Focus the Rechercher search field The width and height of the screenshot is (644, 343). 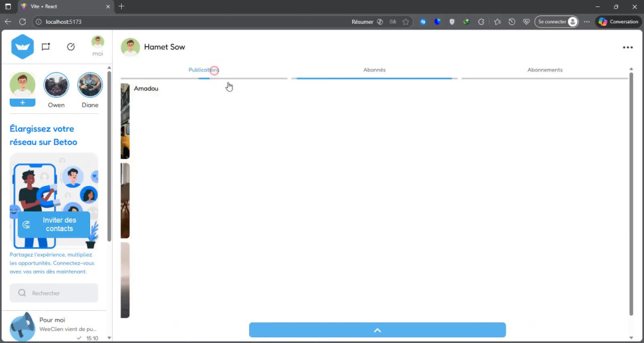point(54,293)
